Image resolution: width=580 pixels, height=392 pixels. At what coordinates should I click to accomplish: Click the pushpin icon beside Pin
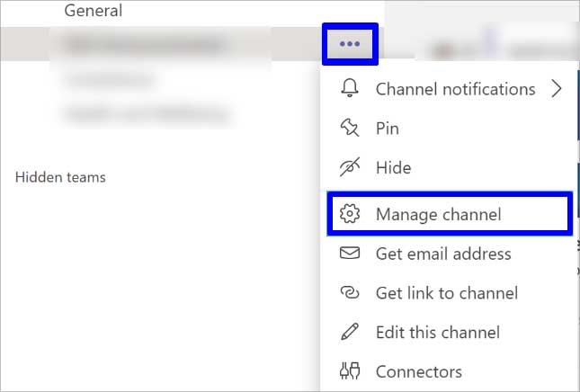350,128
